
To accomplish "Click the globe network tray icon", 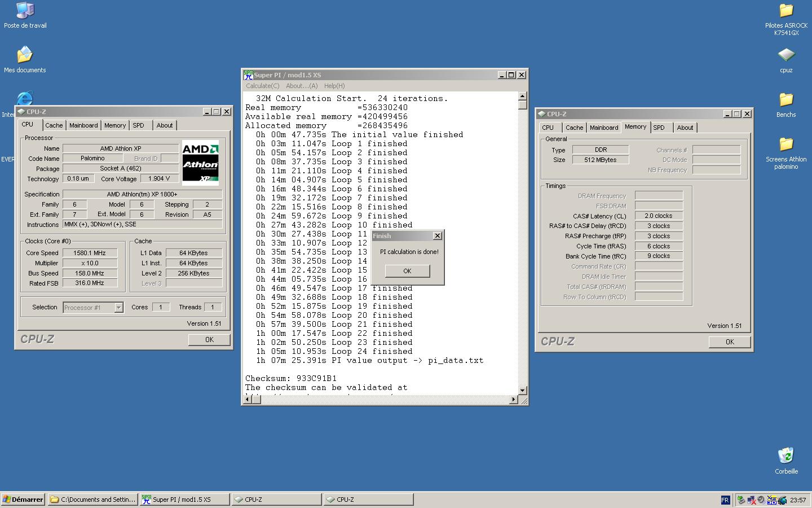I will click(x=782, y=500).
